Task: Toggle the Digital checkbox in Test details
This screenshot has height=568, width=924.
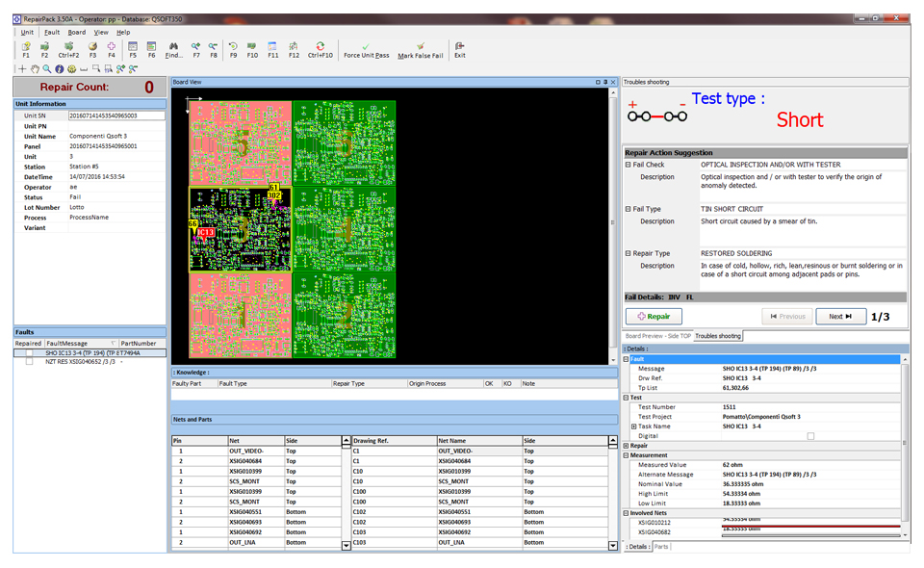Action: pos(809,436)
